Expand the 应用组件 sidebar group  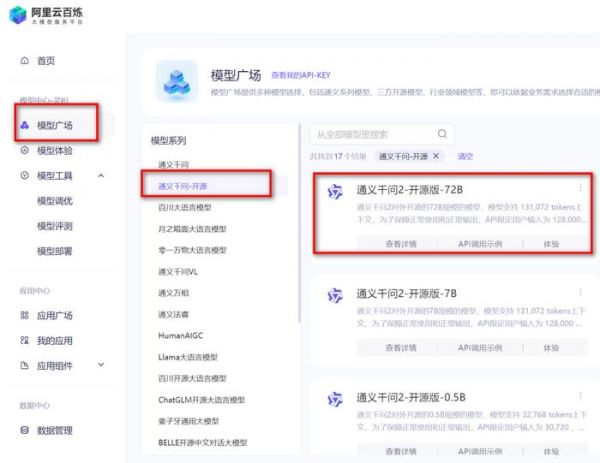pyautogui.click(x=99, y=366)
